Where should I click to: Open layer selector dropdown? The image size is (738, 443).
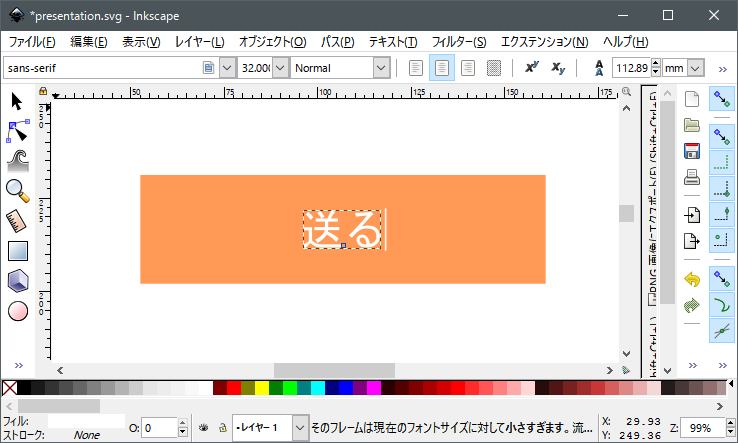300,428
